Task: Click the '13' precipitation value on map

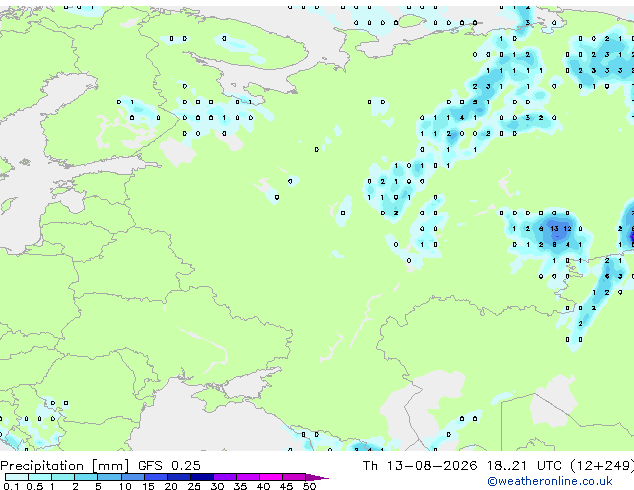Action: (x=554, y=229)
